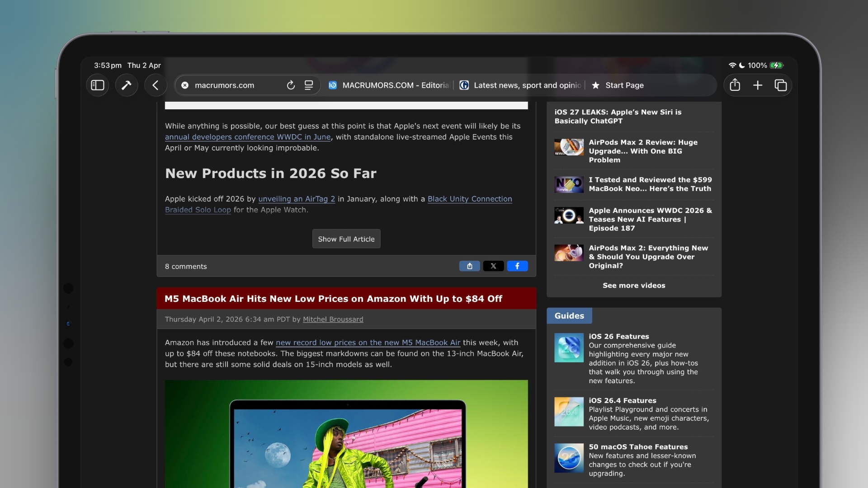This screenshot has width=868, height=488.
Task: Show all tabs with the tab overview icon
Action: click(781, 85)
